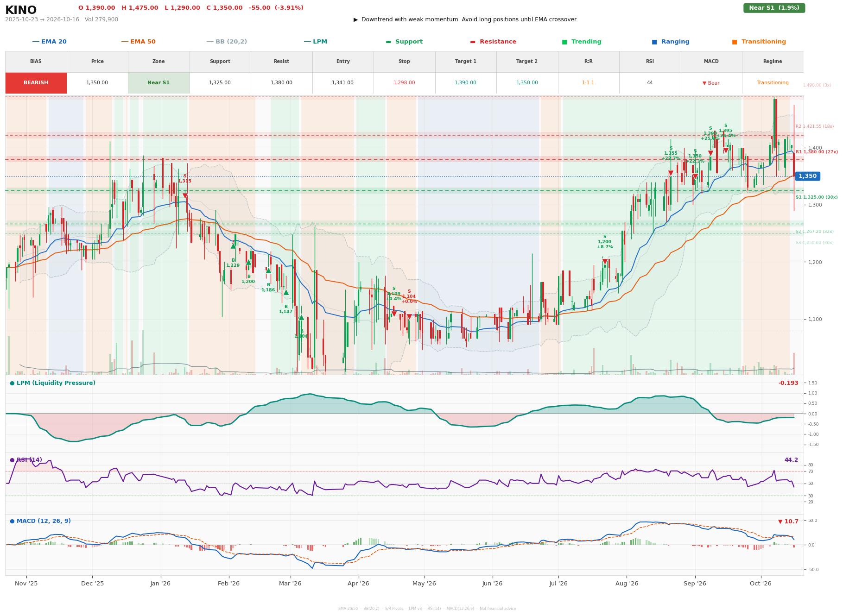Click the LPM value -0.193
843x616 pixels.
788,383
